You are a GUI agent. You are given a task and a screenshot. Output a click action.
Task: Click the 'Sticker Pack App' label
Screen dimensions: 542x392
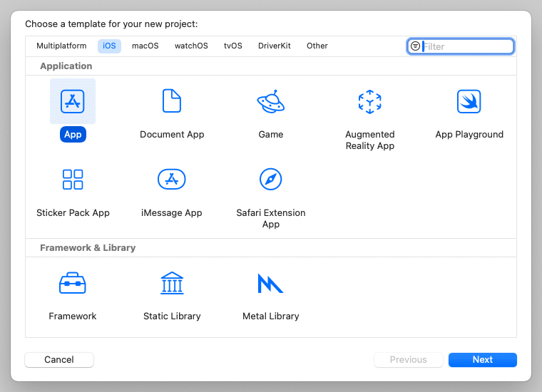tap(73, 213)
